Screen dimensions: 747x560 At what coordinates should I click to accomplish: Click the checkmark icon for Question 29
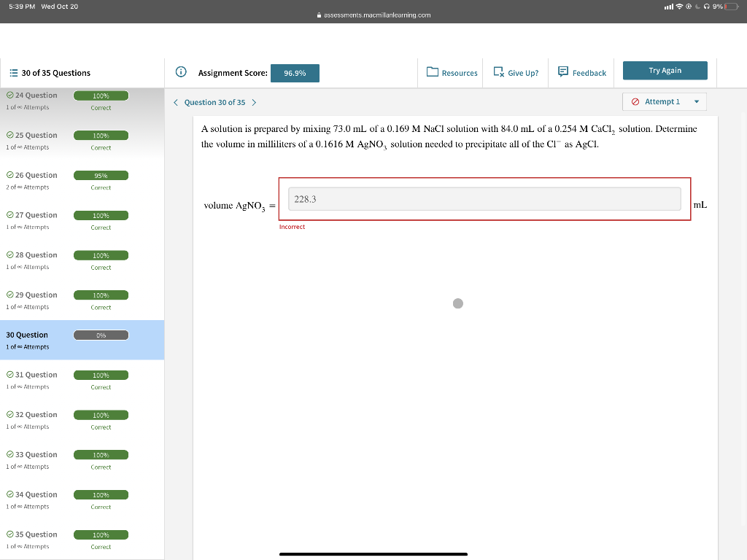pos(9,295)
